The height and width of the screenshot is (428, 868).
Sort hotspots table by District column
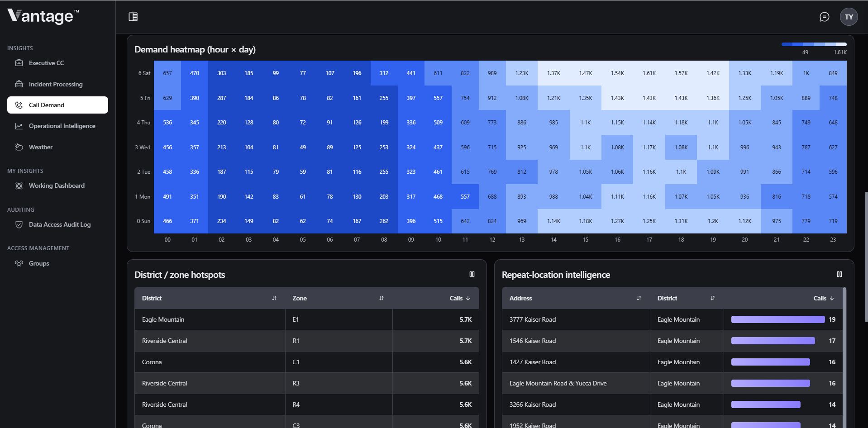click(274, 298)
